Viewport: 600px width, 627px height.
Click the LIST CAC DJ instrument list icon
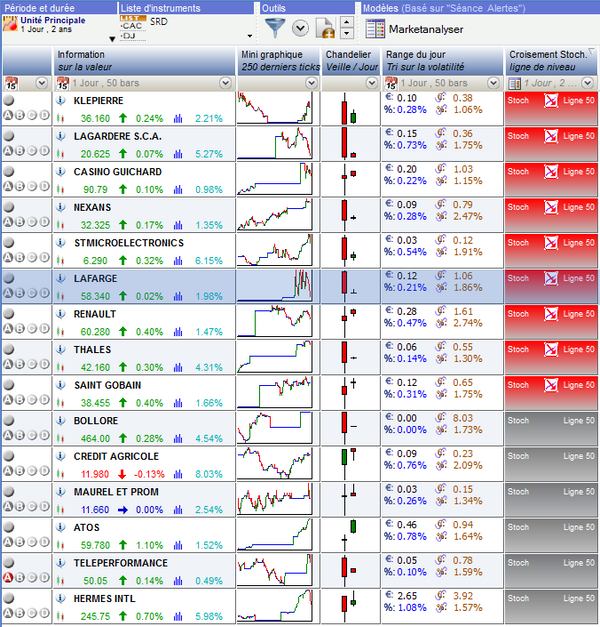point(132,28)
